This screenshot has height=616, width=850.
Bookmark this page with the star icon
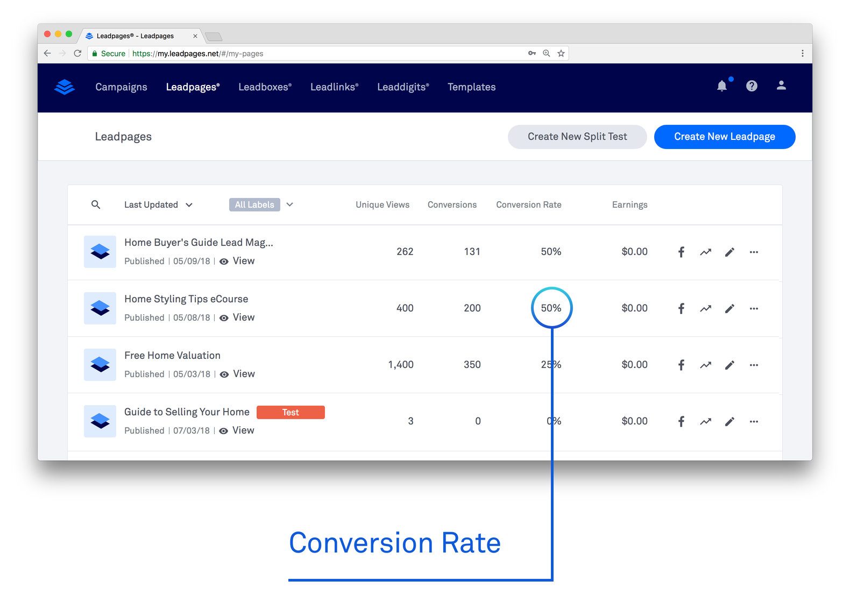[x=561, y=53]
